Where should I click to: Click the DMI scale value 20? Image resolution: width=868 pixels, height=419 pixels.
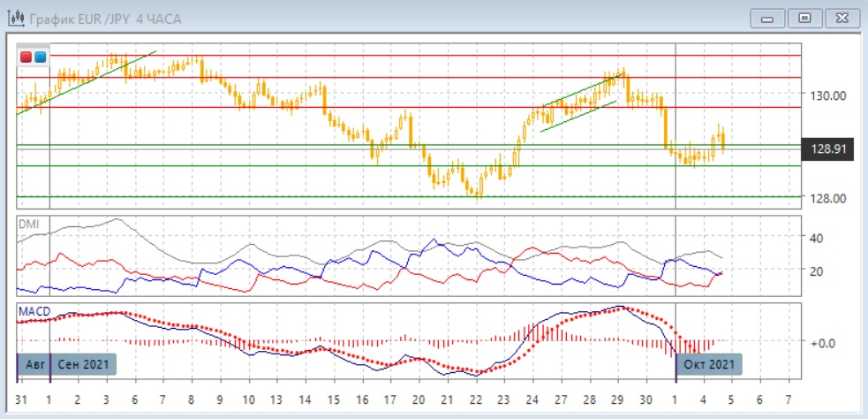tap(817, 270)
